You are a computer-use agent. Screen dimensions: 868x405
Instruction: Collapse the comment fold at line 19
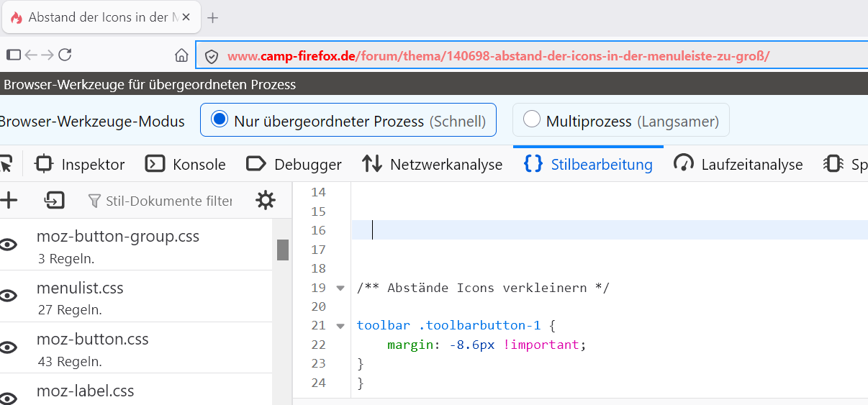(x=340, y=288)
